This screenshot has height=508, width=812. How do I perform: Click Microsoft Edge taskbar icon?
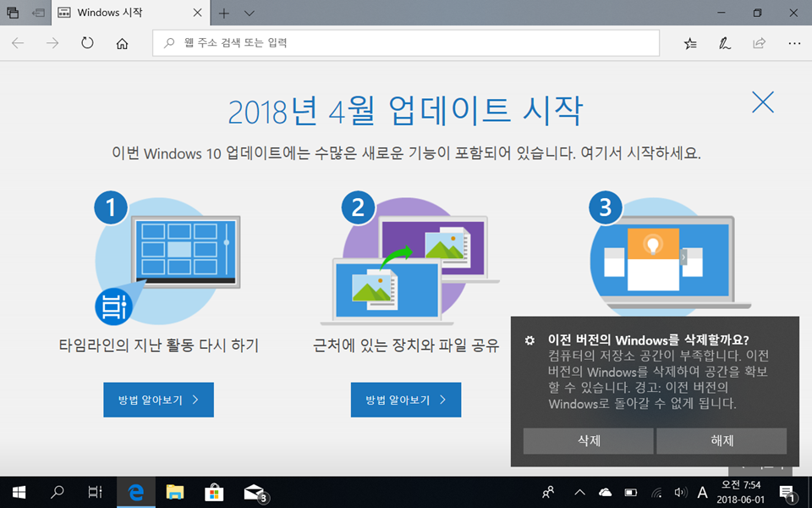pyautogui.click(x=135, y=492)
